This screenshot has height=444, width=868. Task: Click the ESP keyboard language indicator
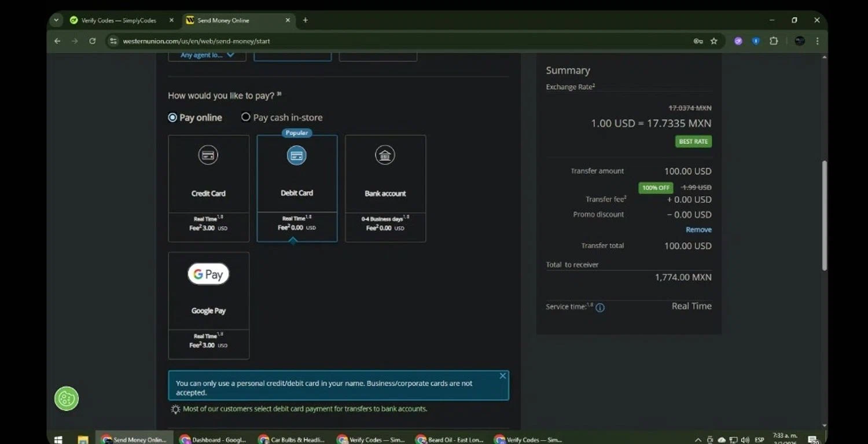(760, 439)
